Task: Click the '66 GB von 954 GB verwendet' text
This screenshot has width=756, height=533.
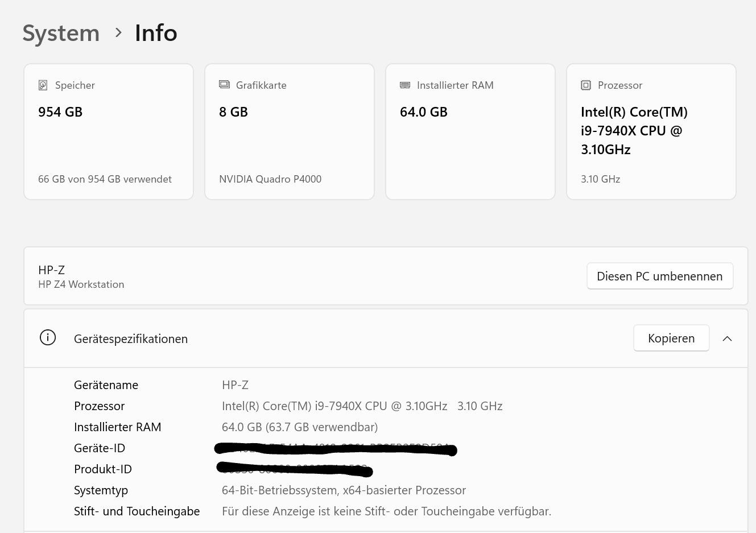Action: coord(105,179)
